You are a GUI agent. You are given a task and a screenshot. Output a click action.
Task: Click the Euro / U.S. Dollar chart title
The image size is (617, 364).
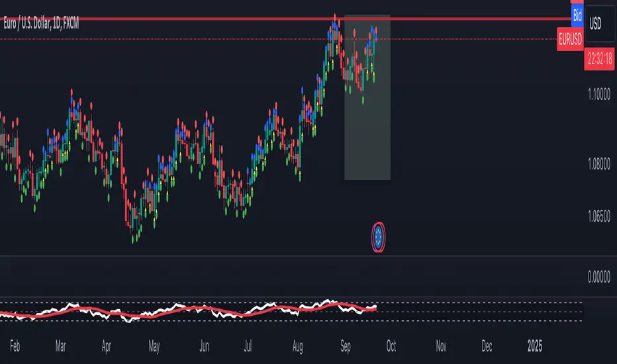(41, 24)
